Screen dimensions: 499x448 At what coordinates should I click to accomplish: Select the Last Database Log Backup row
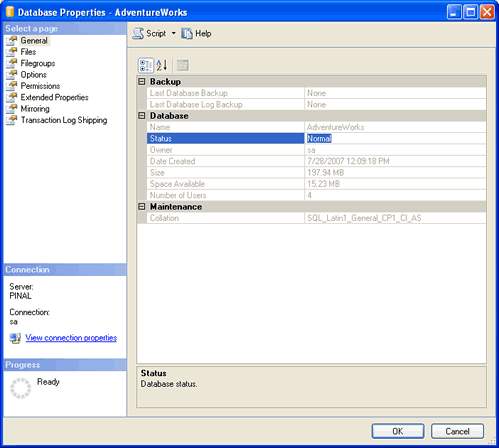[316, 104]
